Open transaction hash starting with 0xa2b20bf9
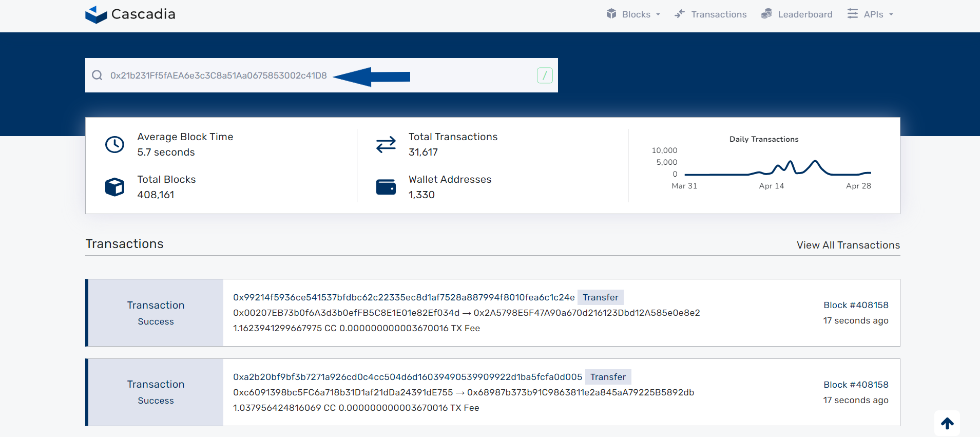This screenshot has height=437, width=980. (x=408, y=377)
